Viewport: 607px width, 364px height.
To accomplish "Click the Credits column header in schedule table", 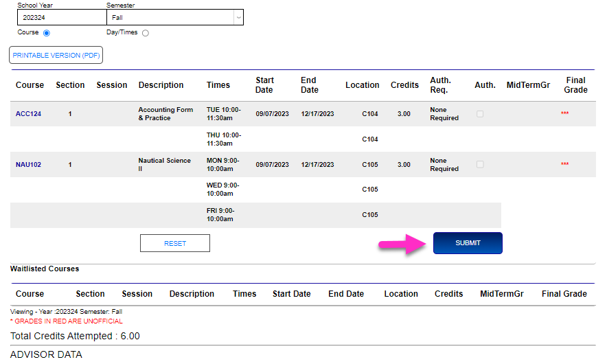I will [404, 85].
